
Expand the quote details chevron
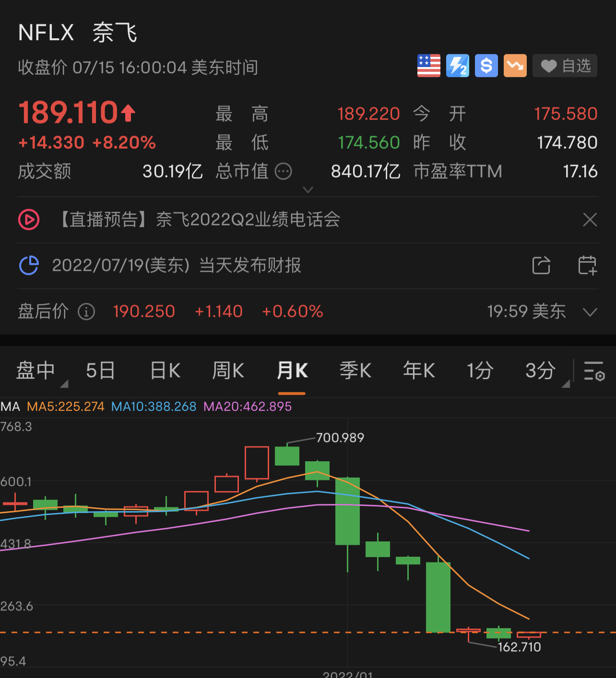(308, 190)
